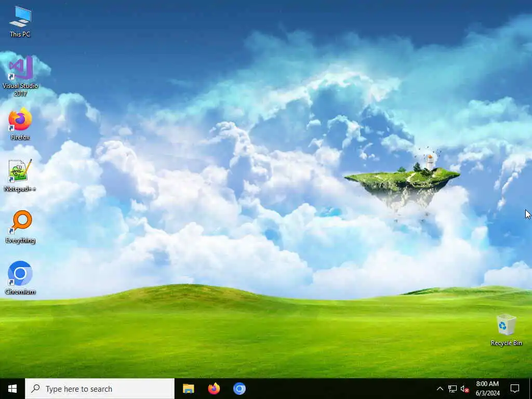Select the Firefox desktop shortcut
Viewport: 532px width, 399px height.
click(20, 124)
